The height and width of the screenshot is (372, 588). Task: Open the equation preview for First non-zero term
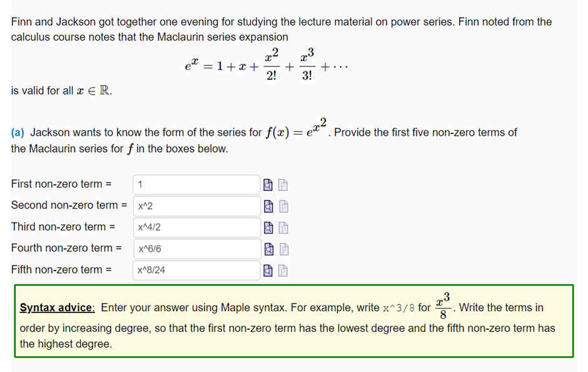268,184
